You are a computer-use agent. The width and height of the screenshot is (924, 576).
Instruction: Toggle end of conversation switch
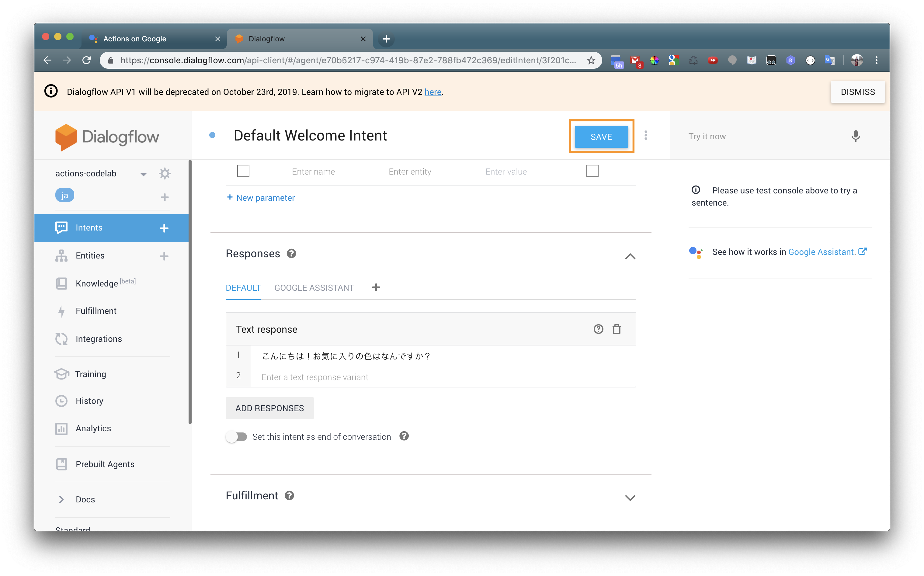237,437
